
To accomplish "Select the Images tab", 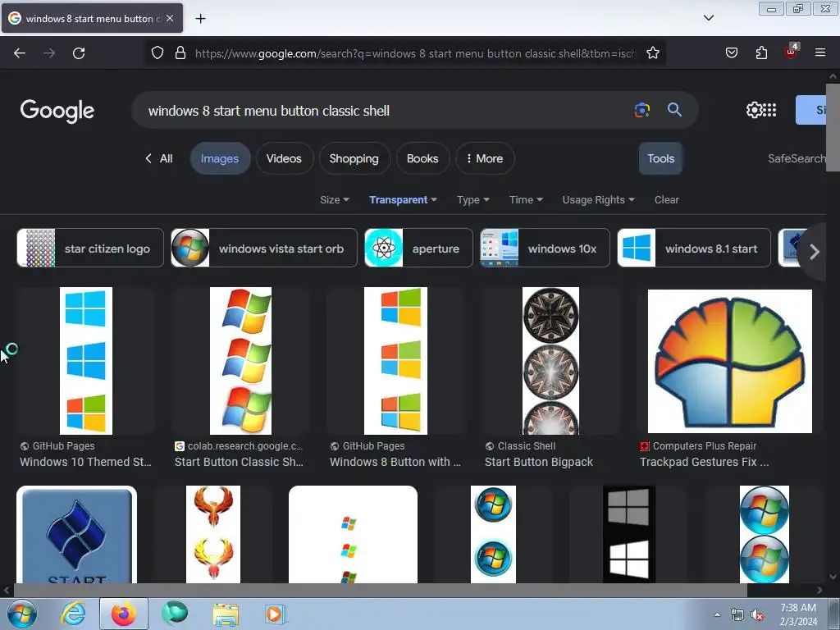I will pos(220,158).
